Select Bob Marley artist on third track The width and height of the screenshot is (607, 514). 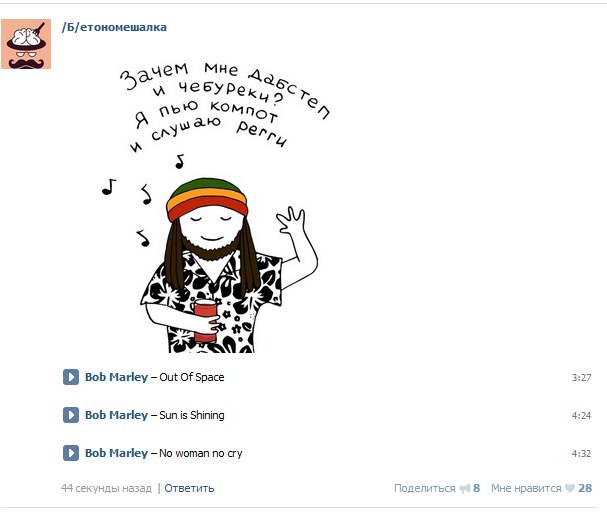click(x=117, y=453)
